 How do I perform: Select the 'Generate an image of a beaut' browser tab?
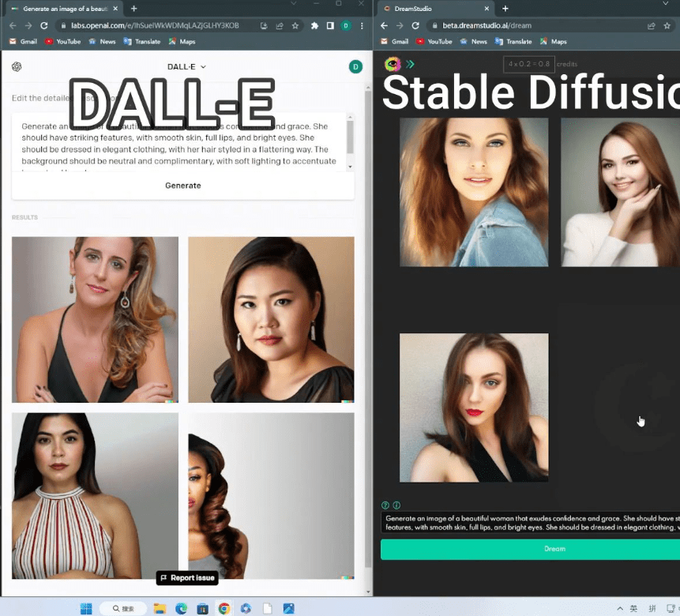point(65,9)
